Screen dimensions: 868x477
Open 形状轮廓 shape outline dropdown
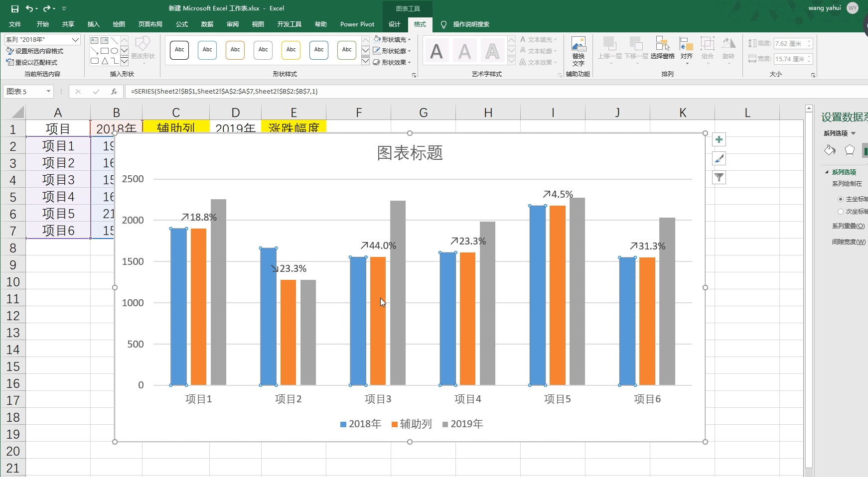392,51
